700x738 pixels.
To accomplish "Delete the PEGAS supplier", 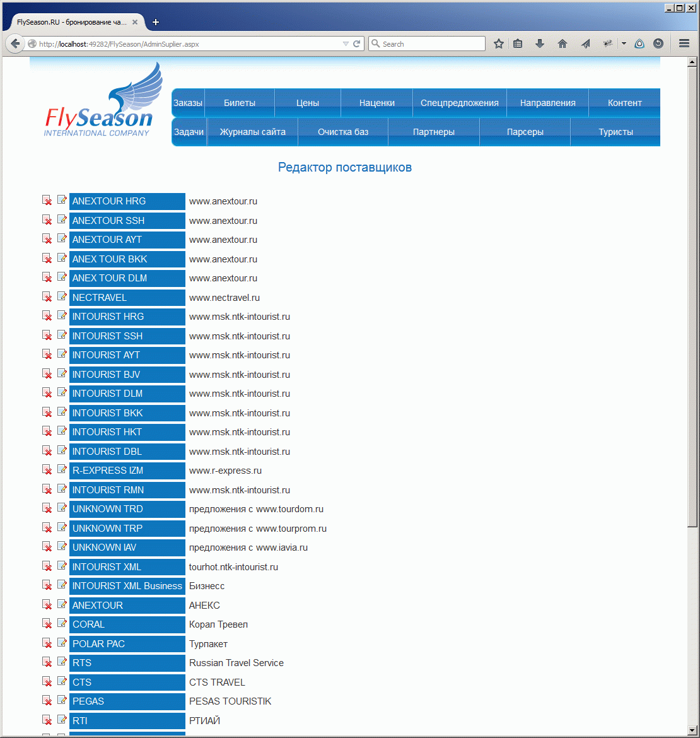I will click(47, 700).
